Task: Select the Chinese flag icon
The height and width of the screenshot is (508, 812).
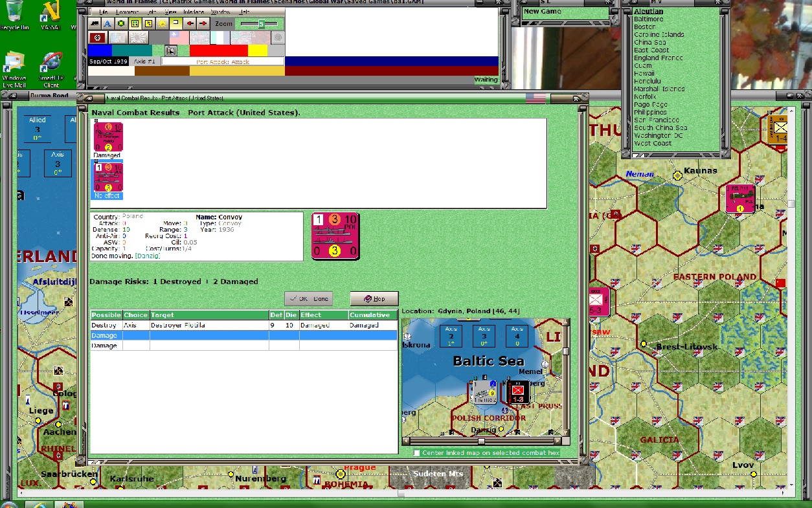Action: [179, 38]
